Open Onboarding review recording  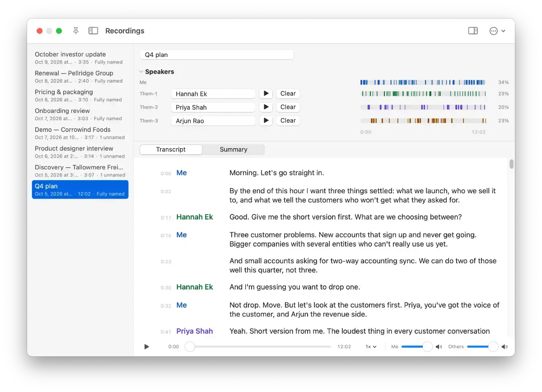[x=80, y=114]
